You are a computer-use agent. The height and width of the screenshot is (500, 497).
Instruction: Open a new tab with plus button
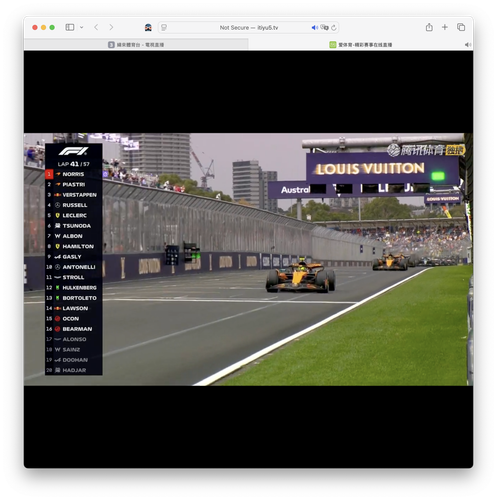click(x=445, y=27)
